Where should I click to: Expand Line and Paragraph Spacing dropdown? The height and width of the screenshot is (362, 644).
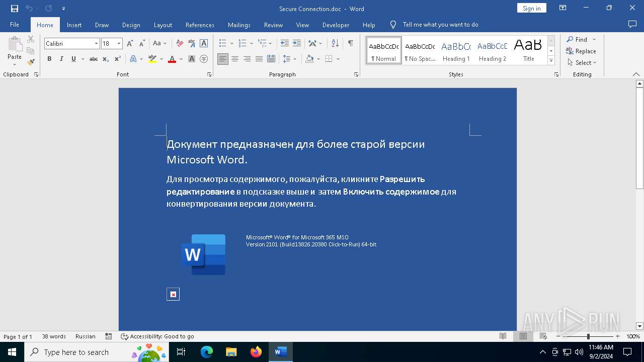[x=295, y=59]
